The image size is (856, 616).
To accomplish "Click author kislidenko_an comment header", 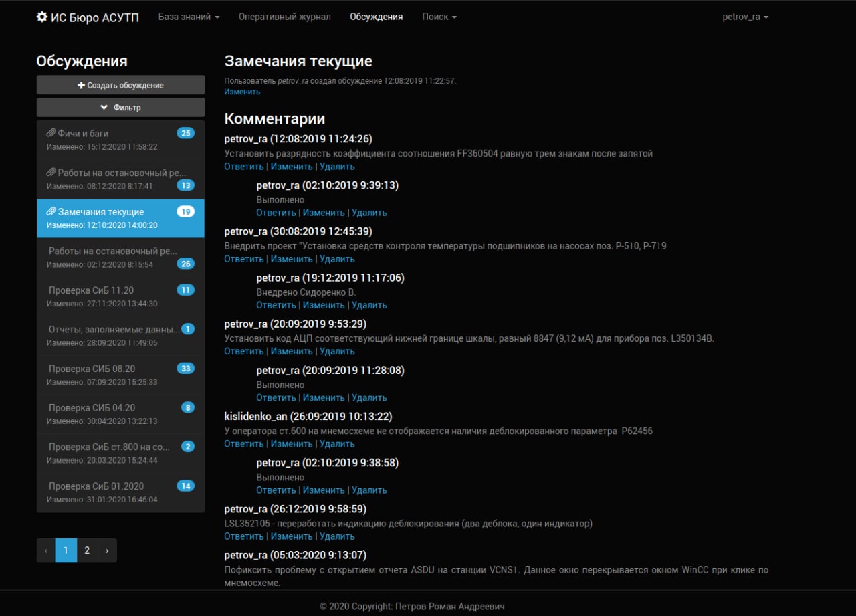I will (308, 417).
